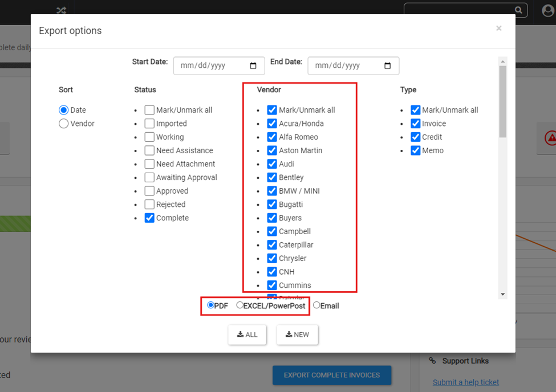The width and height of the screenshot is (556, 392).
Task: Uncheck the Aston Martin vendor checkbox
Action: [x=272, y=150]
